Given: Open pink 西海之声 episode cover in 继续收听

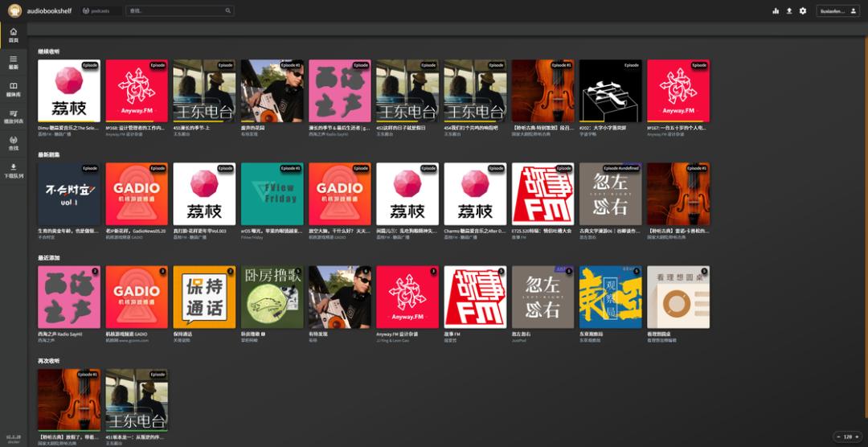Looking at the screenshot, I should point(340,91).
